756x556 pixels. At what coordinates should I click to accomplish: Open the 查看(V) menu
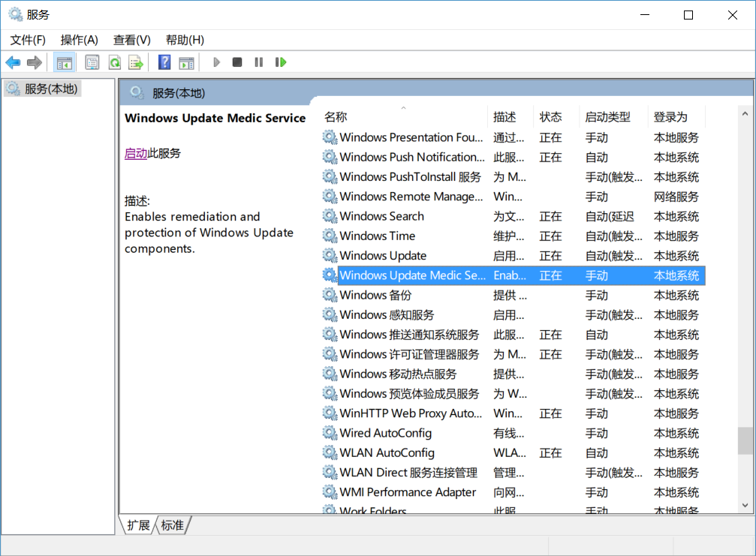[131, 40]
